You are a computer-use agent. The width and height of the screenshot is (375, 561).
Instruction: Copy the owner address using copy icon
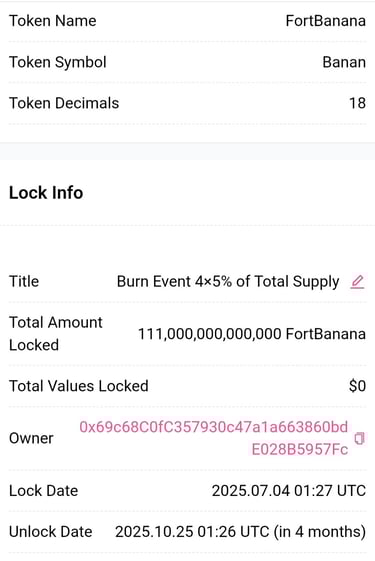pos(359,438)
